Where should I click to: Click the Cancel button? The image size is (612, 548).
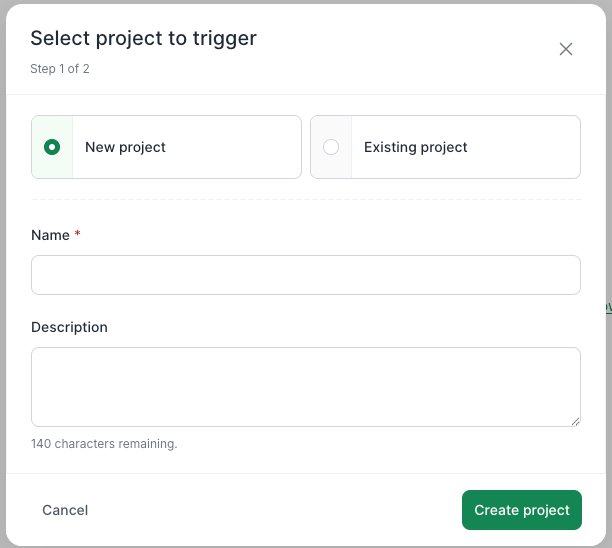click(65, 510)
